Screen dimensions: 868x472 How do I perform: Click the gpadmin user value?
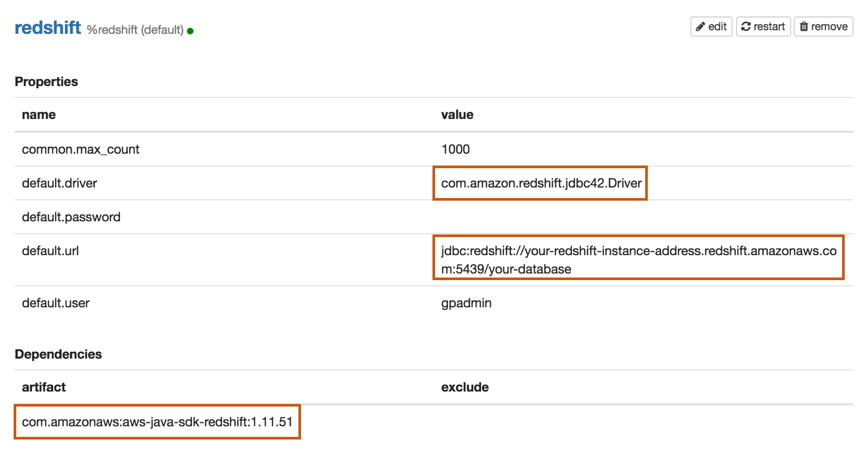(466, 303)
